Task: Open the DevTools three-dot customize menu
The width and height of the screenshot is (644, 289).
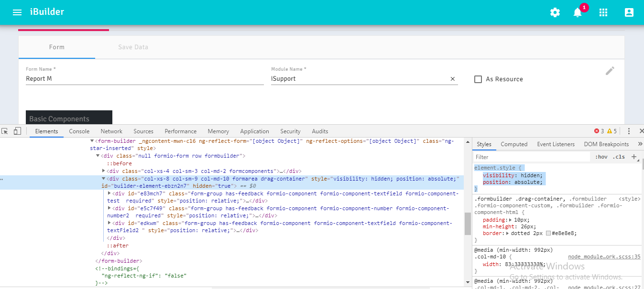Action: (629, 131)
